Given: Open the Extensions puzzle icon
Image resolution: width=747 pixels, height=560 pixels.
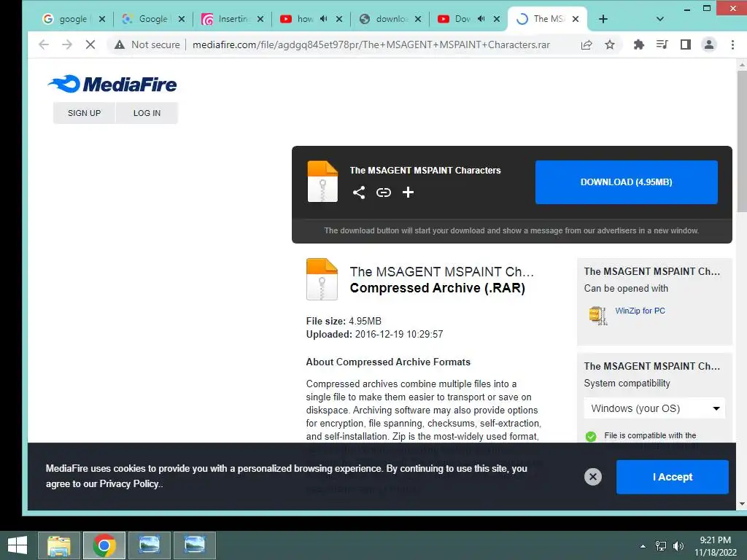Looking at the screenshot, I should point(639,44).
